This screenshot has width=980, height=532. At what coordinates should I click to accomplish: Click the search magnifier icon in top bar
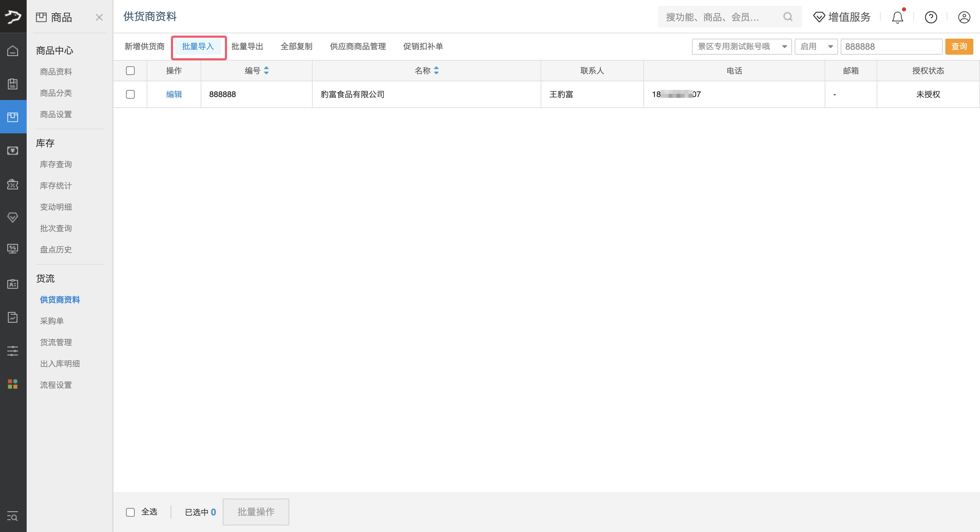point(787,17)
